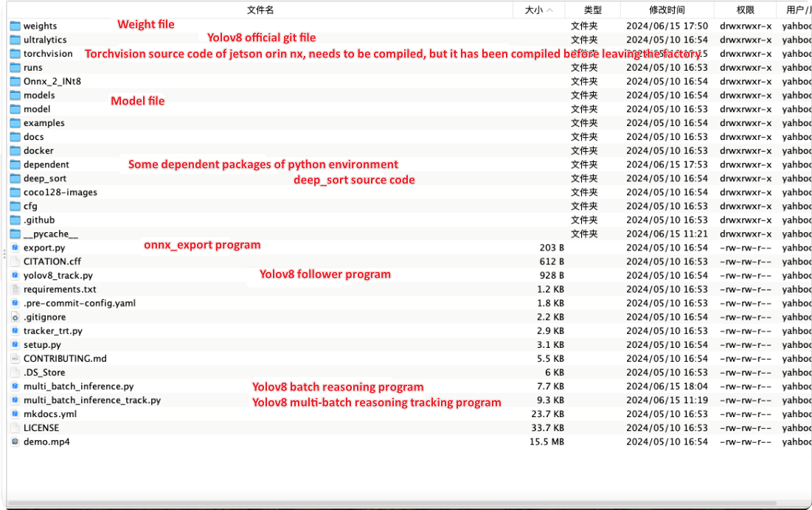Click the 928 B size of yolov8_track.py

pos(552,276)
